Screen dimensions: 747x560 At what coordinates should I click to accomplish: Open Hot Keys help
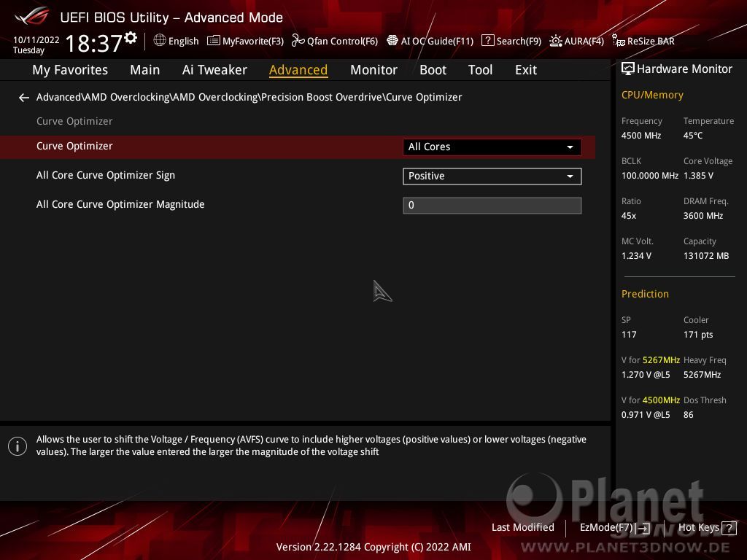[698, 528]
